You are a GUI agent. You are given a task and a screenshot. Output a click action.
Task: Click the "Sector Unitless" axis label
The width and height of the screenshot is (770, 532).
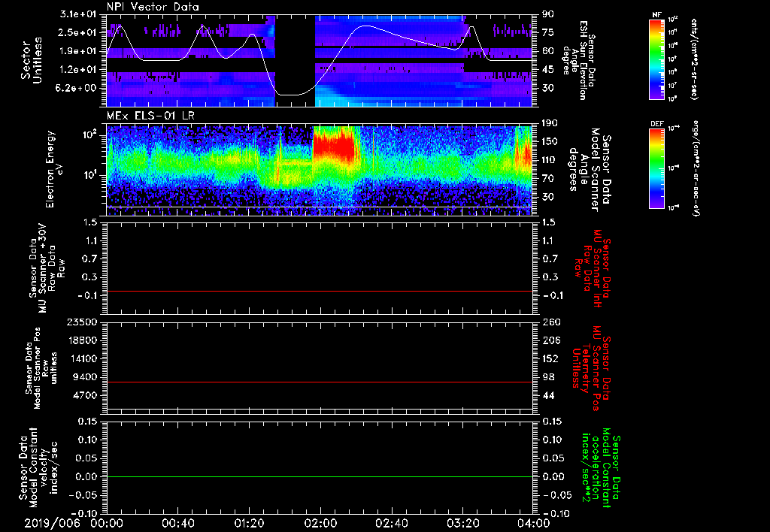pos(32,60)
